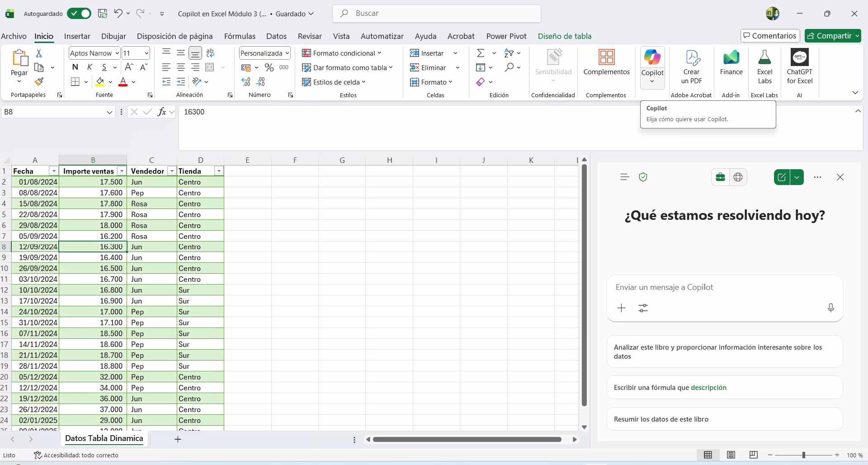Increase font size
The width and height of the screenshot is (868, 465).
tap(129, 67)
